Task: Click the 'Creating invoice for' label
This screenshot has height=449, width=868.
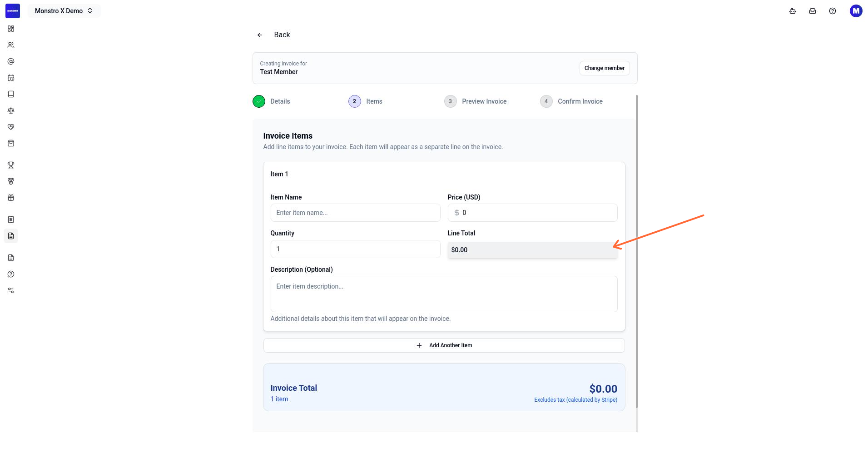Action: (x=283, y=64)
